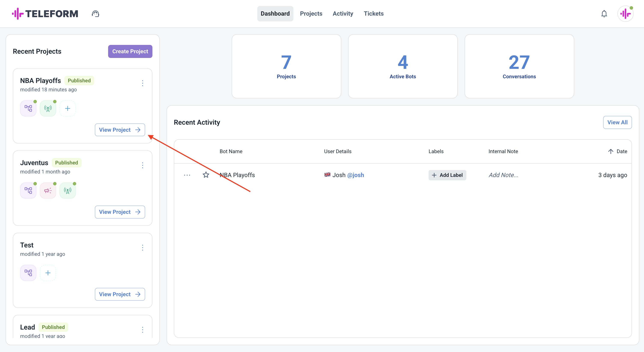Click the Bot Name column header
Image resolution: width=644 pixels, height=352 pixels.
231,151
